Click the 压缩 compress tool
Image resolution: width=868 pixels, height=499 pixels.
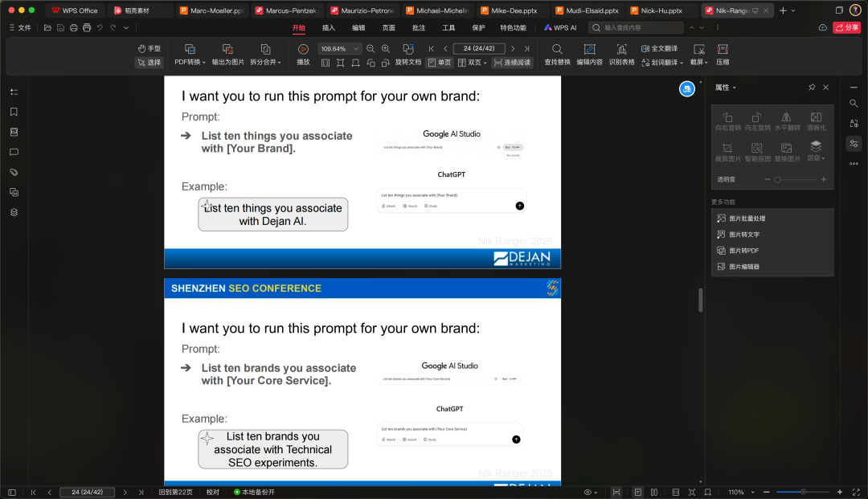723,55
